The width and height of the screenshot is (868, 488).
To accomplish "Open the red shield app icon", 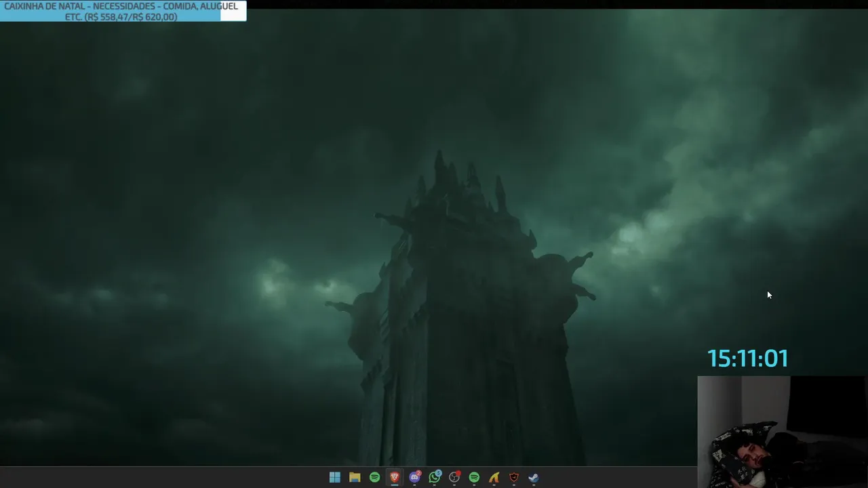I will [x=514, y=477].
